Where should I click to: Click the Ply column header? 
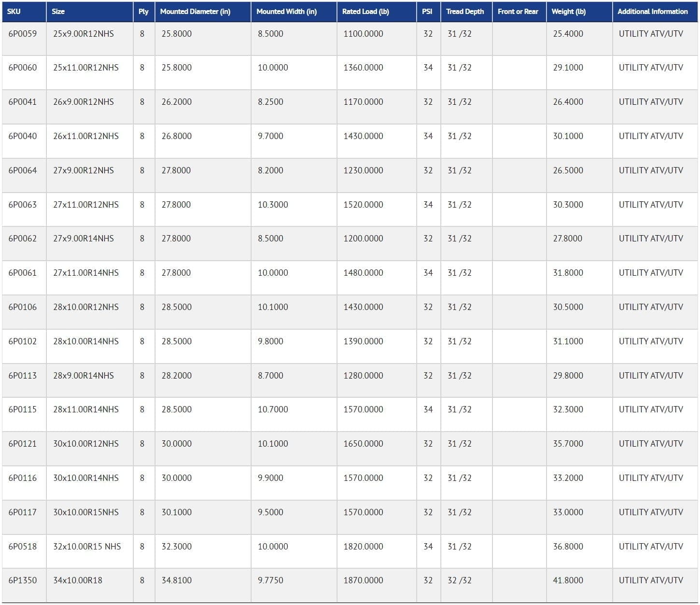(143, 12)
